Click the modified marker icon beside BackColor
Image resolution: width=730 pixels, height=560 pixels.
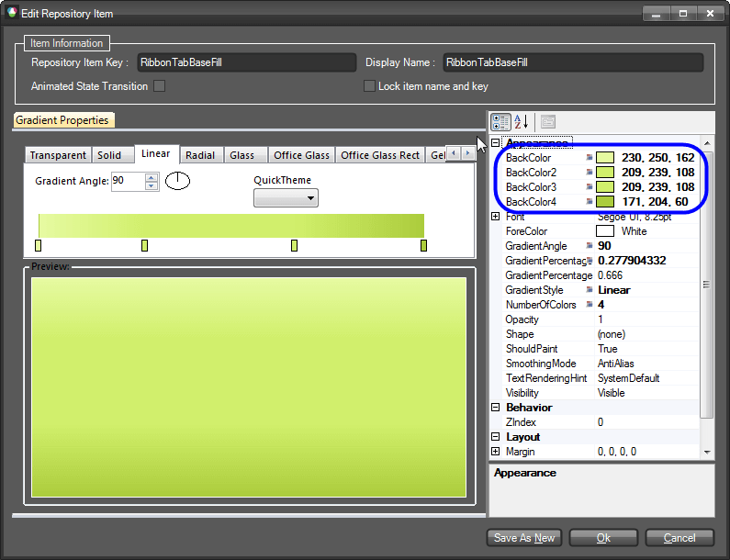pos(589,158)
